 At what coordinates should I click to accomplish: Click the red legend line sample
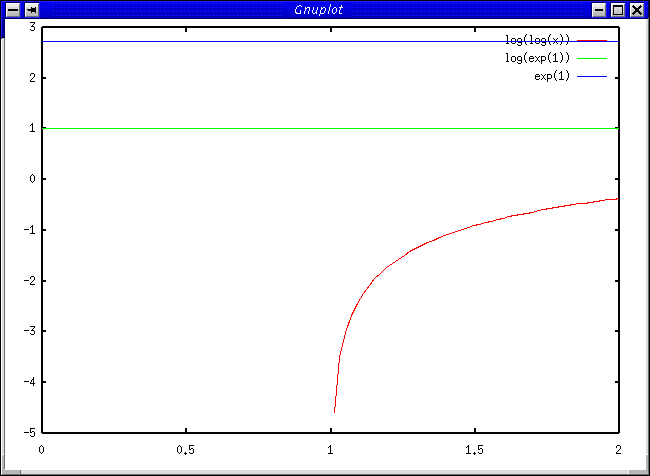tap(592, 40)
